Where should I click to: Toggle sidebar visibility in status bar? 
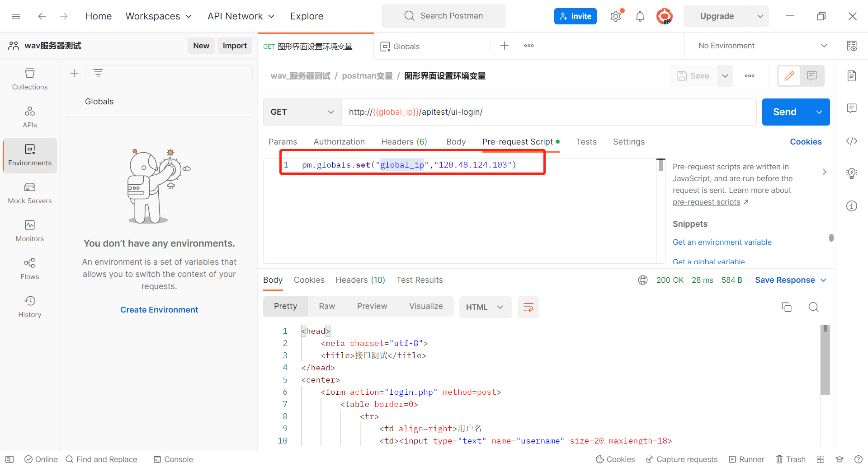[9, 459]
